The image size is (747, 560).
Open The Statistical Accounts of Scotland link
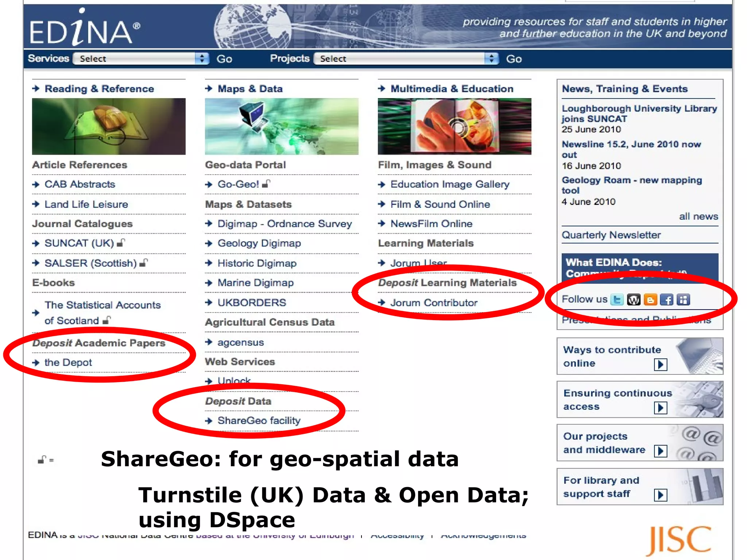(x=102, y=313)
